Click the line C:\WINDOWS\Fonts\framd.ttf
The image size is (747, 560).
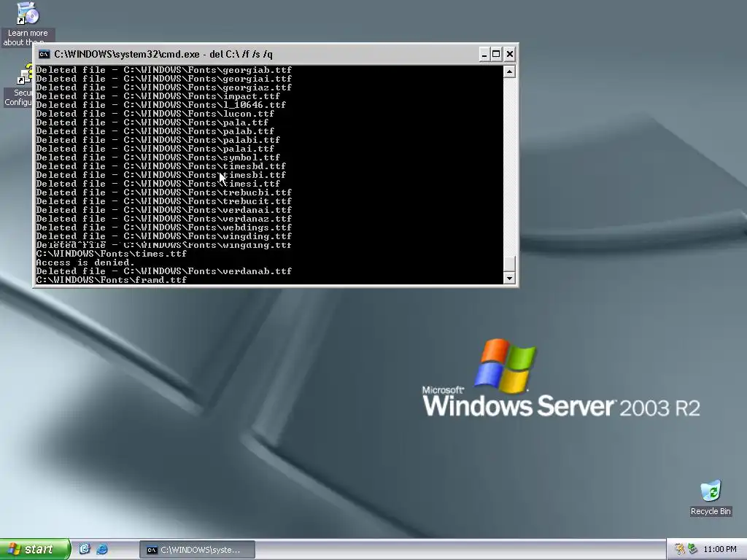pyautogui.click(x=112, y=280)
